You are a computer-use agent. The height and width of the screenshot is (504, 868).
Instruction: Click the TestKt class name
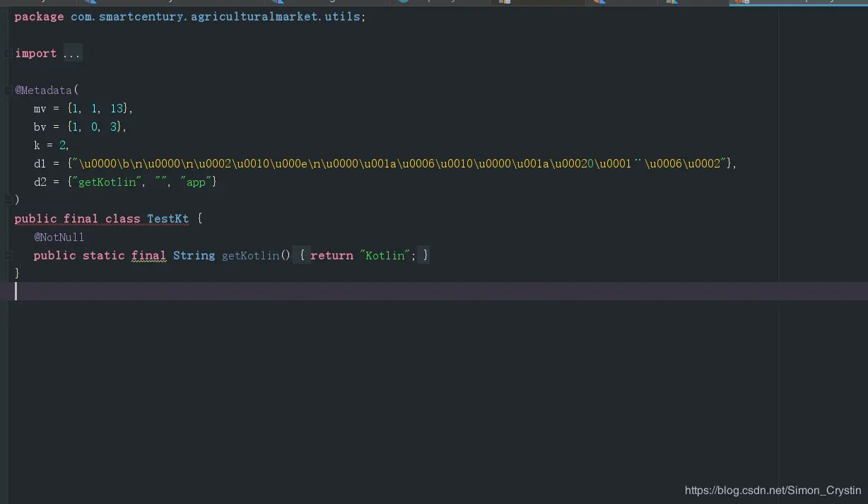(168, 218)
